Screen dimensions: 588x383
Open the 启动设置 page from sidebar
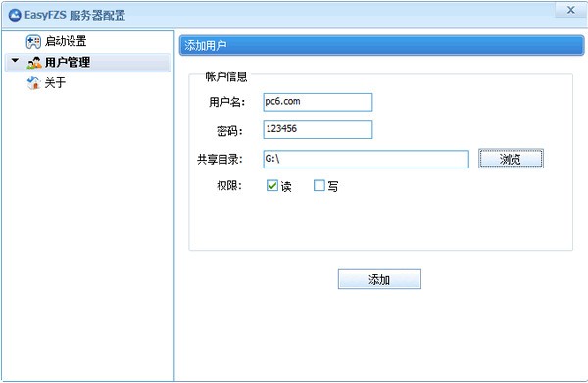66,41
